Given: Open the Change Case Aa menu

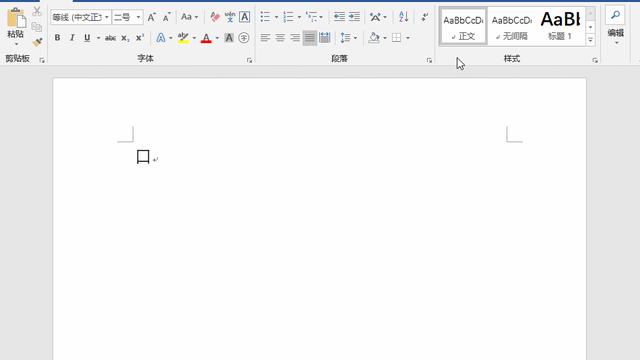Looking at the screenshot, I should click(189, 17).
